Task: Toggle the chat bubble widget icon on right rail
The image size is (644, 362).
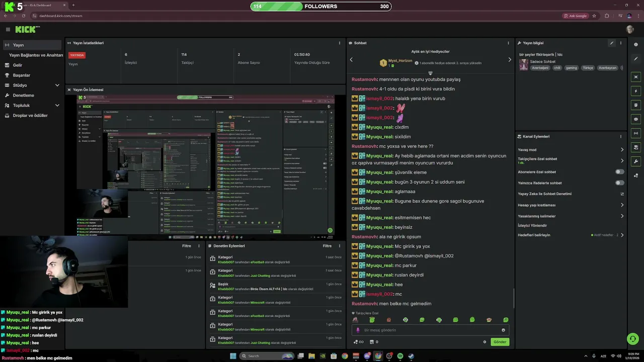Action: coord(636,119)
